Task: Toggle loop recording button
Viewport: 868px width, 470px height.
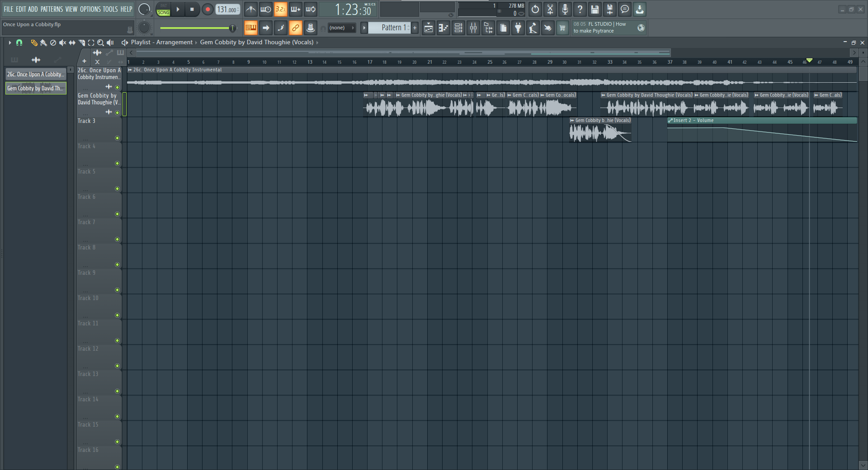Action: click(311, 9)
